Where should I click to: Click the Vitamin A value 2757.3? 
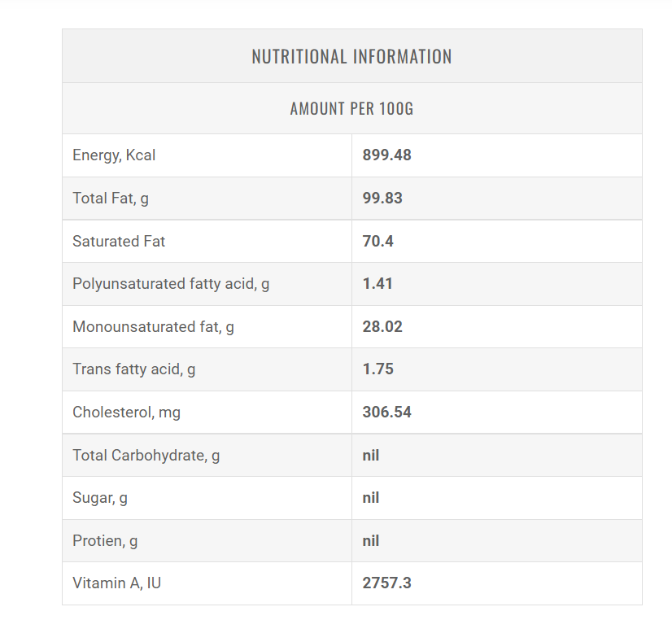(387, 583)
